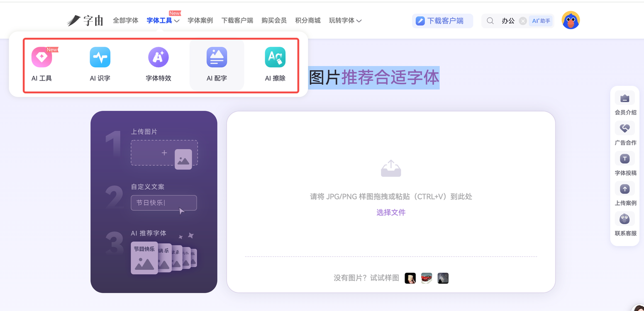Screen dimensions: 644x311
Task: Go to 全部字体 in navigation
Action: [x=125, y=21]
